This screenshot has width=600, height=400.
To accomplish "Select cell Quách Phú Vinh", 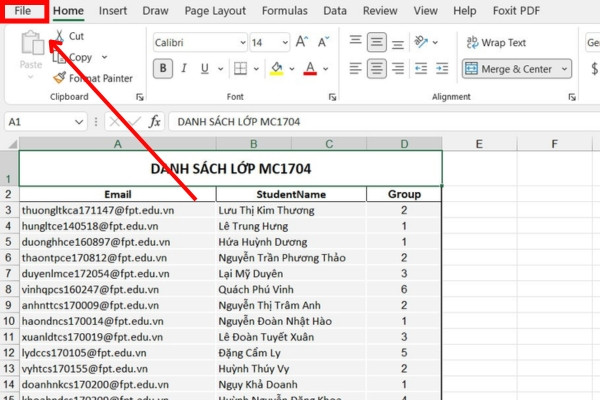I will click(291, 289).
